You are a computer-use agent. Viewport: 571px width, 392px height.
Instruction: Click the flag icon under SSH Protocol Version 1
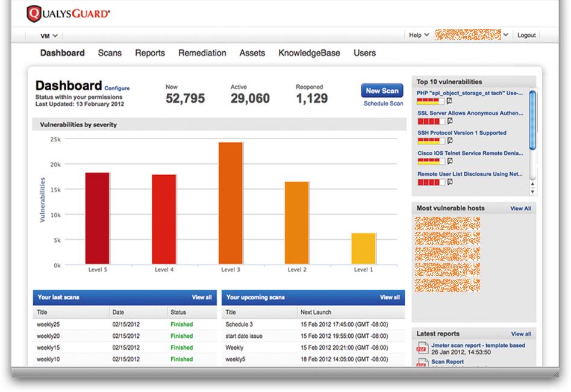[451, 140]
